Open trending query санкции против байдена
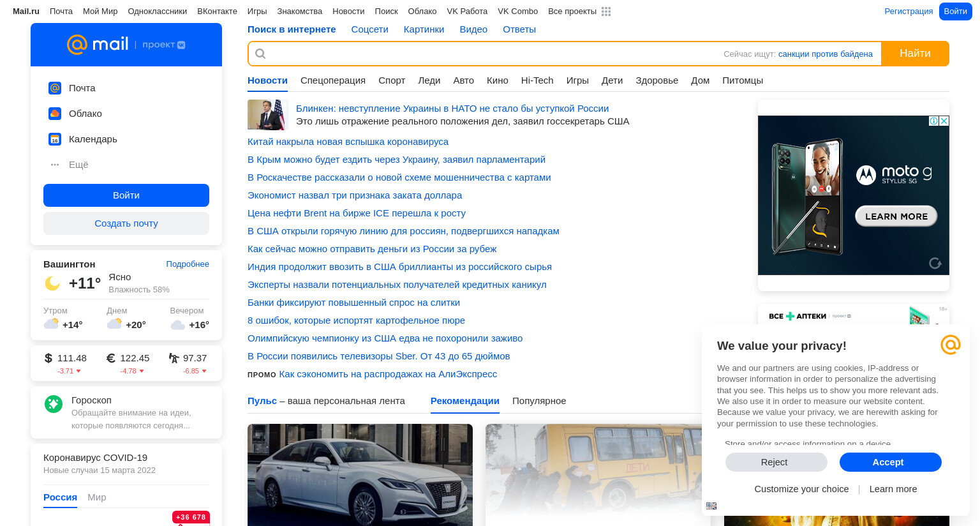 pyautogui.click(x=826, y=54)
